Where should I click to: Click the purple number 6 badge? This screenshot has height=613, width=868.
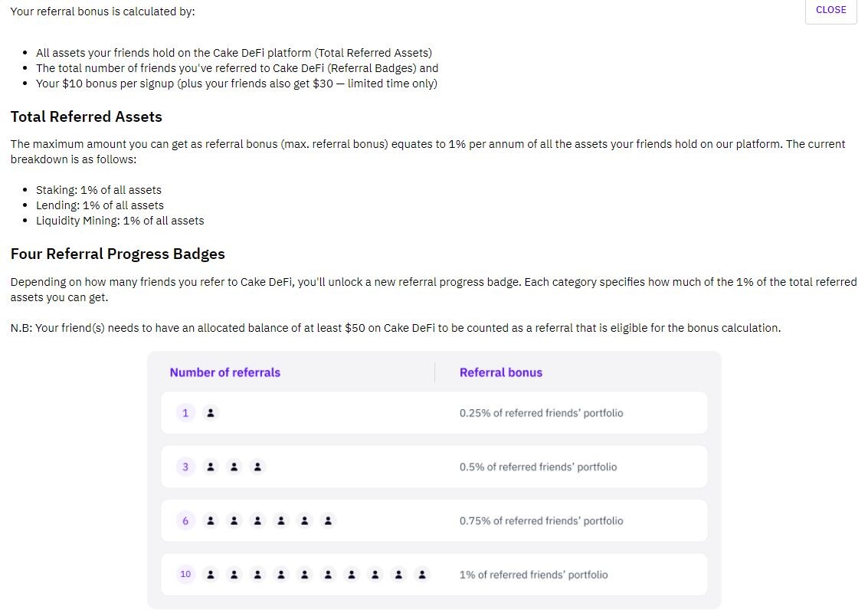coord(185,521)
